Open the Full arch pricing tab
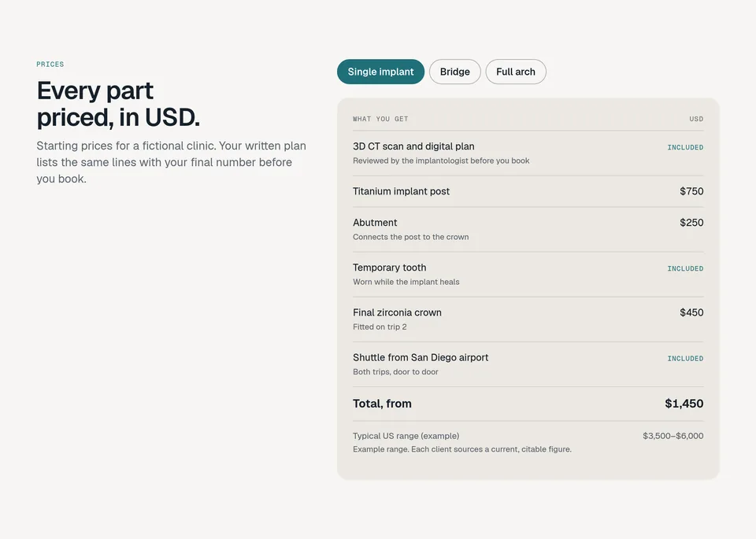 tap(515, 72)
